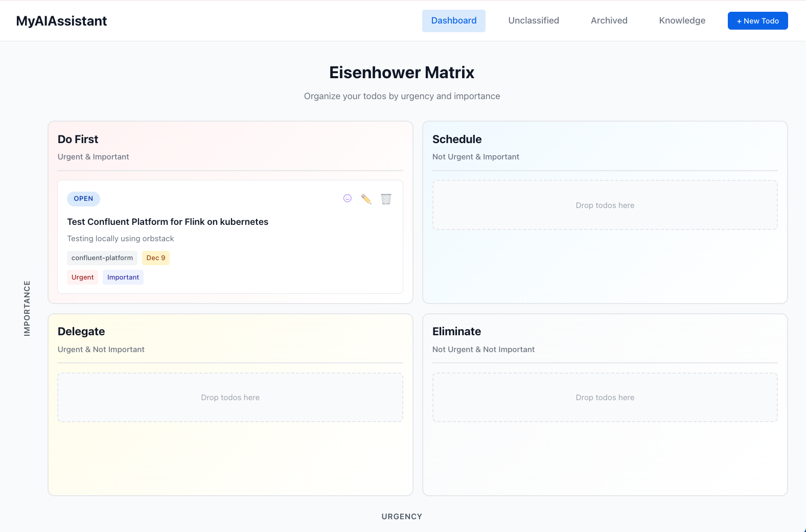Open the Dashboard tab
This screenshot has height=532, width=806.
coord(453,21)
